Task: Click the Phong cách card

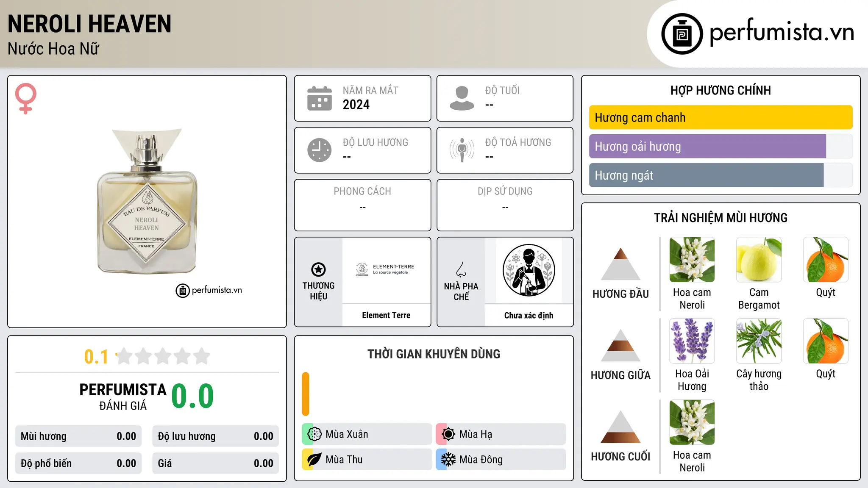Action: coord(362,205)
